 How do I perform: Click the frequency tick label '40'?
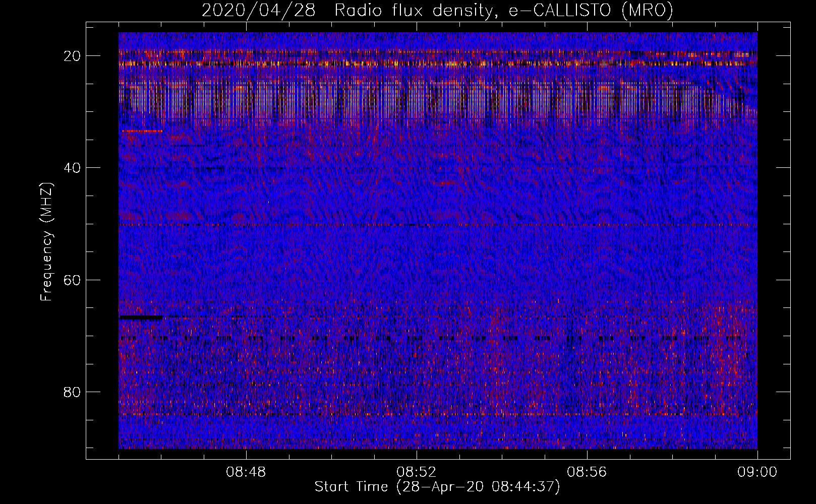[73, 168]
